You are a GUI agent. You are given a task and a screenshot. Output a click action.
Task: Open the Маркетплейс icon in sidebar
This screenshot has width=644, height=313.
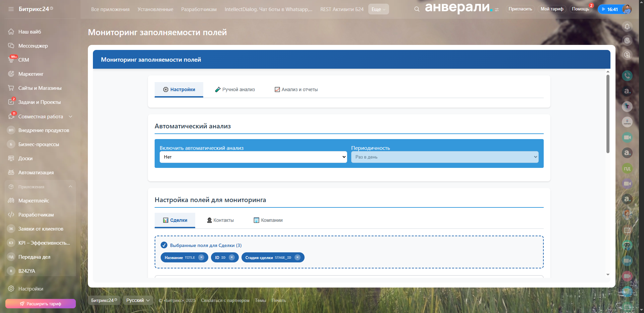(x=11, y=201)
